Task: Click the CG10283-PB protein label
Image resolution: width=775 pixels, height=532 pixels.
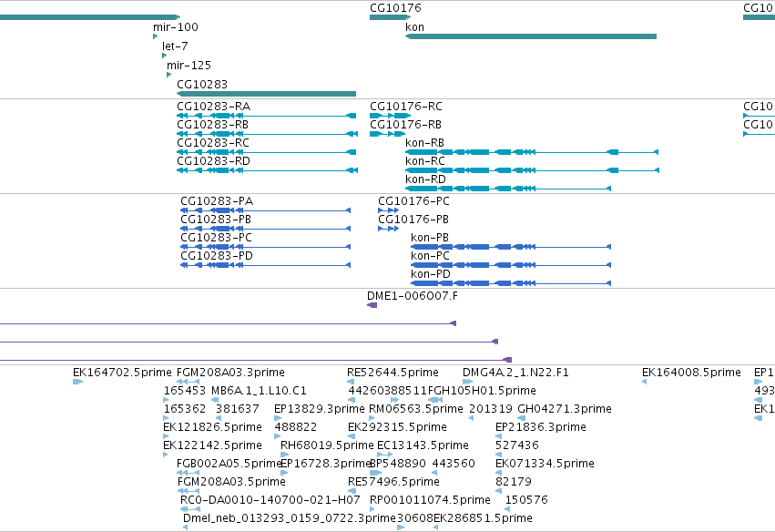Action: (216, 220)
